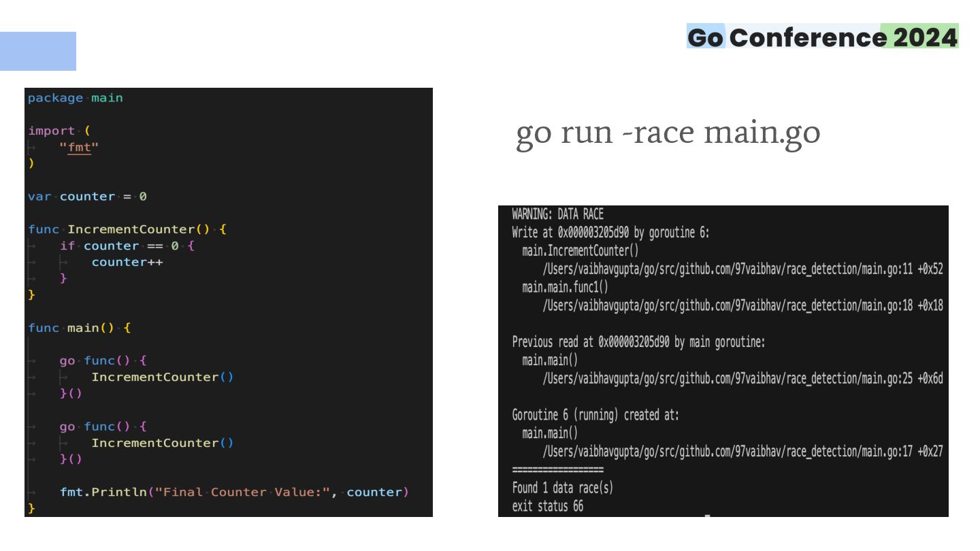The image size is (980, 551).
Task: Click "main.main.func1()" in the terminal
Action: pos(565,287)
